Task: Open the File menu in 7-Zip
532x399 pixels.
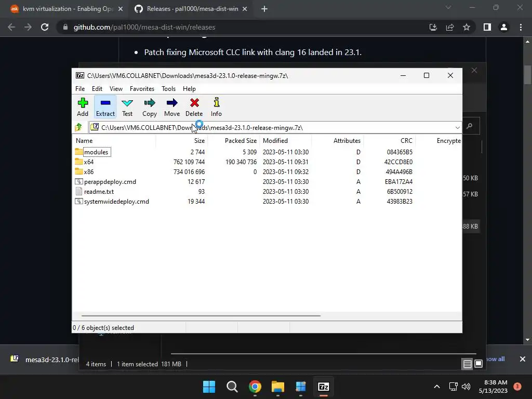Action: coord(80,88)
